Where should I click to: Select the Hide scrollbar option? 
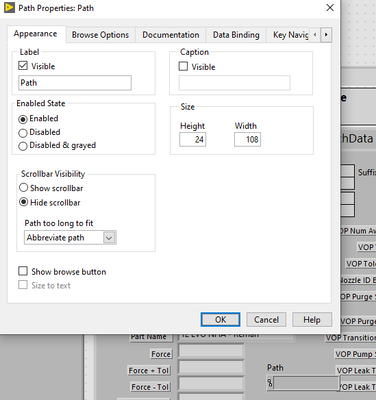tap(23, 202)
